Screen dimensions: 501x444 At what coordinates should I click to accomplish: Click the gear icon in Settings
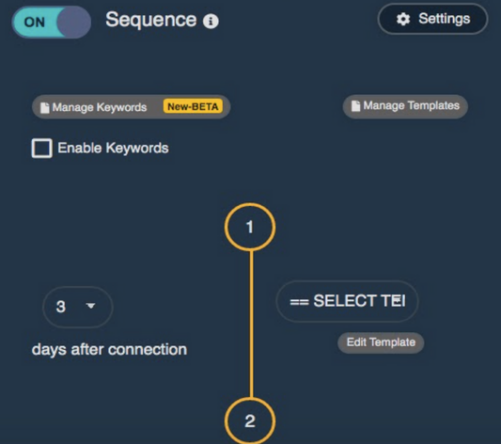point(403,19)
